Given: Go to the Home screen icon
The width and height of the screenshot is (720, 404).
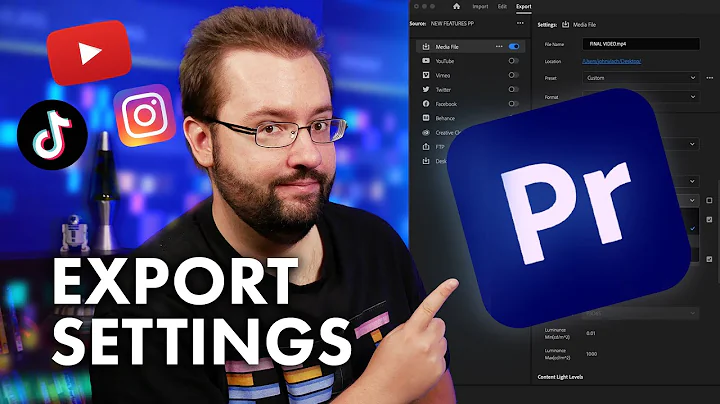Looking at the screenshot, I should point(456,6).
